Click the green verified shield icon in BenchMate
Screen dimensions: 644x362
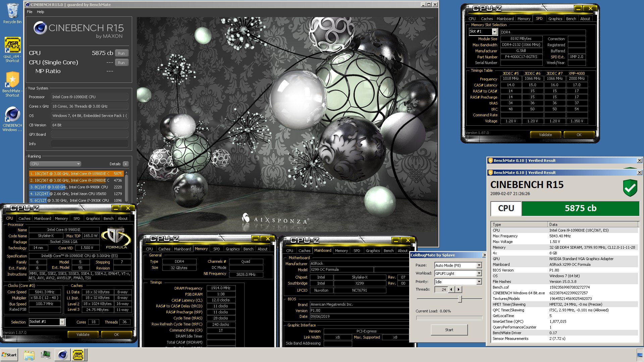630,188
